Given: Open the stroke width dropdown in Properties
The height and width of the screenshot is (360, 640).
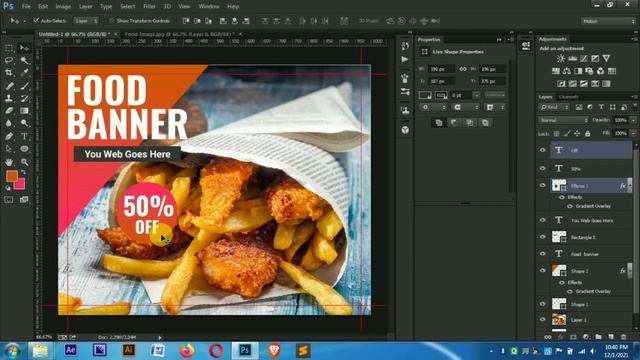Looking at the screenshot, I should 476,95.
